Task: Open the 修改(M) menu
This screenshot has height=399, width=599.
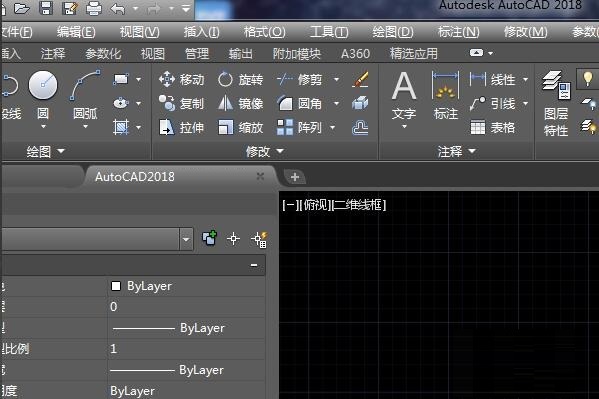Action: 526,32
